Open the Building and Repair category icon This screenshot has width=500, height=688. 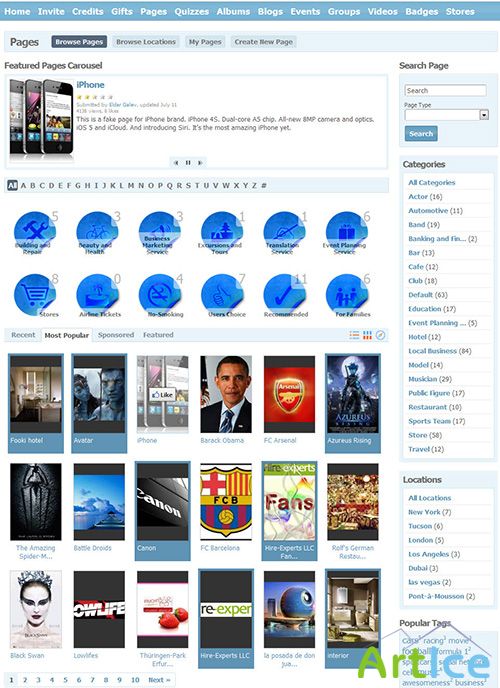coord(35,233)
